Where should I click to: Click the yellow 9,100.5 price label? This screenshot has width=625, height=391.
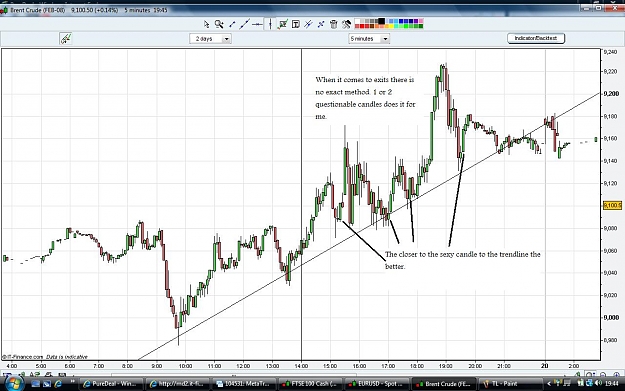612,205
